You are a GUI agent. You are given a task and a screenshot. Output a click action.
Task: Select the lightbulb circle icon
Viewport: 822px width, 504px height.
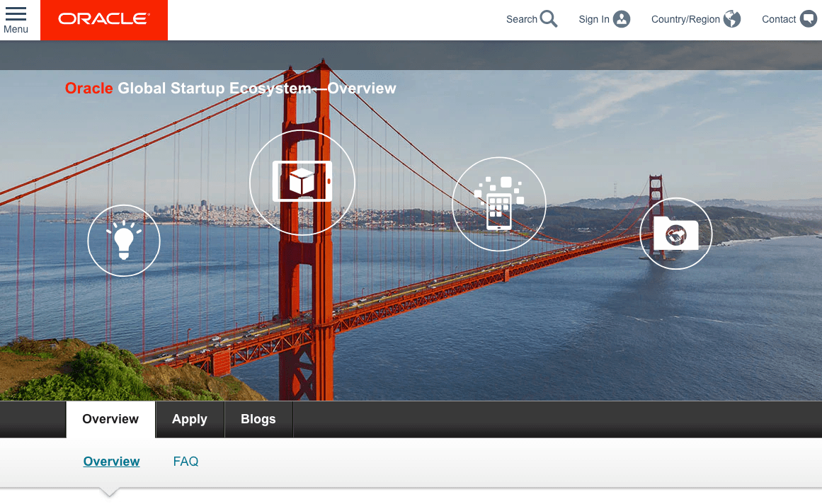[124, 241]
